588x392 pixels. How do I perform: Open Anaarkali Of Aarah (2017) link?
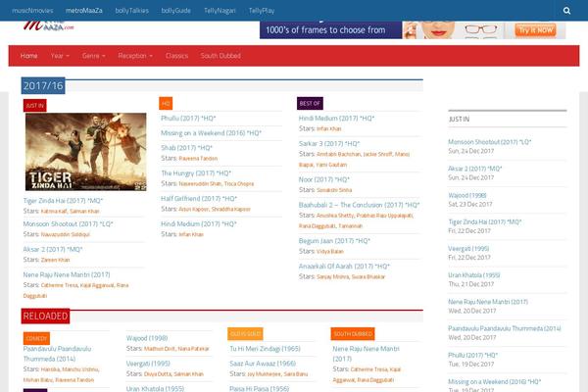(344, 267)
